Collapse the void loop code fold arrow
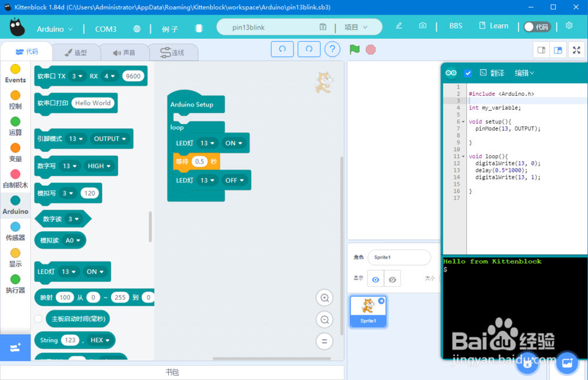588x380 pixels. coord(463,156)
